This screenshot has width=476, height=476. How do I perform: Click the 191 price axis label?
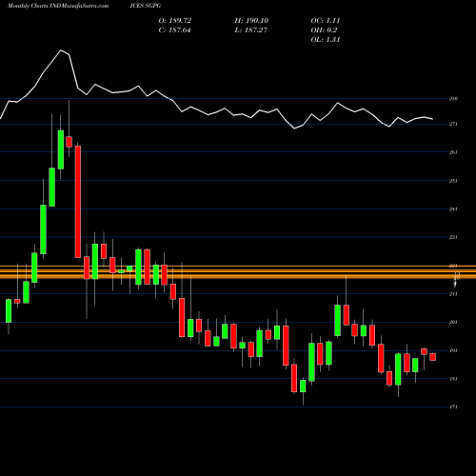[x=453, y=350]
